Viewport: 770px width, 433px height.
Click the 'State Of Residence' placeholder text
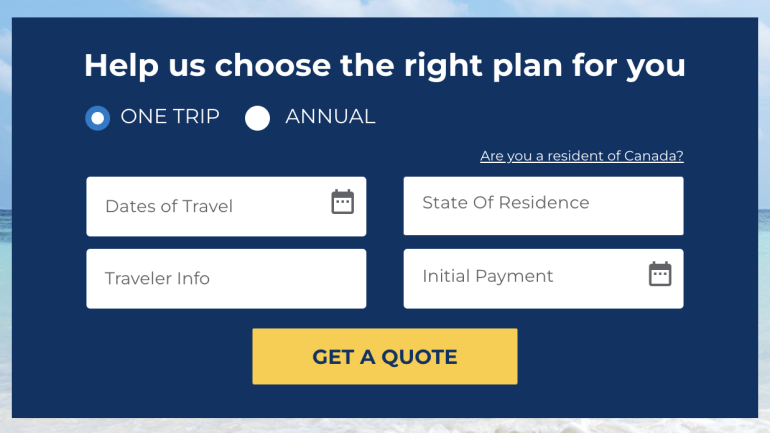[505, 203]
